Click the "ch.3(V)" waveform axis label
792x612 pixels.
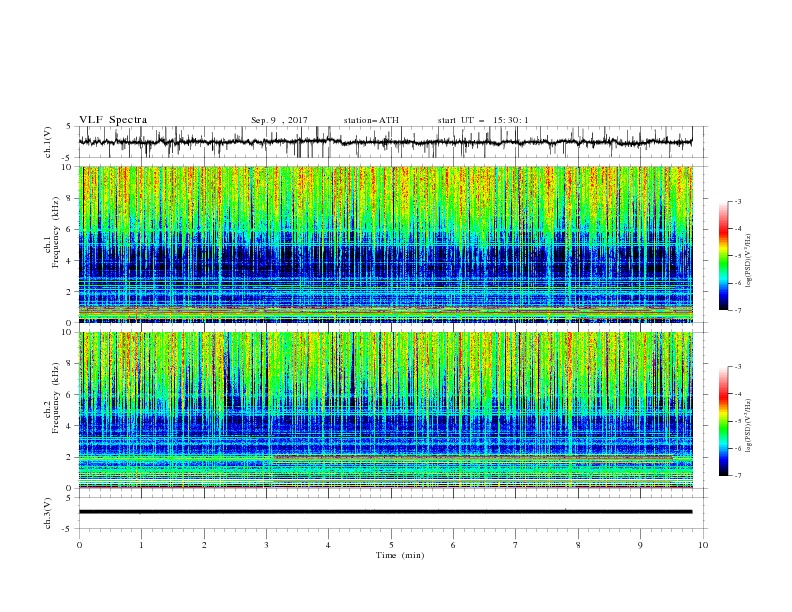pos(48,513)
